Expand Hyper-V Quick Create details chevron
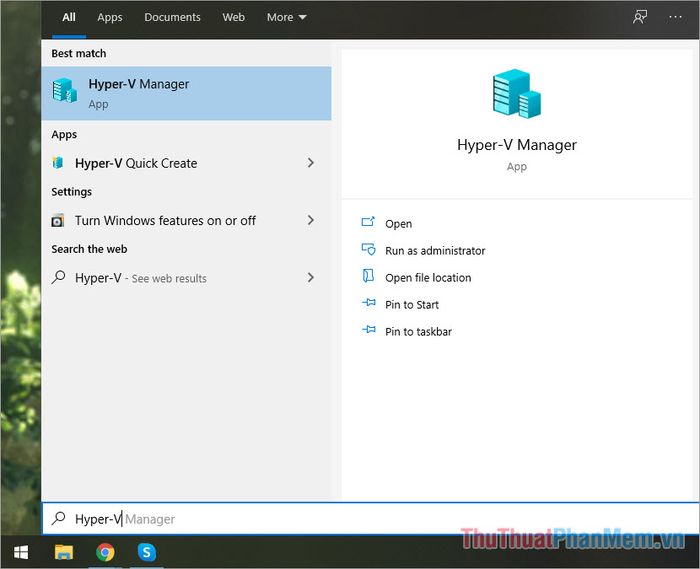The width and height of the screenshot is (700, 569). click(x=311, y=163)
